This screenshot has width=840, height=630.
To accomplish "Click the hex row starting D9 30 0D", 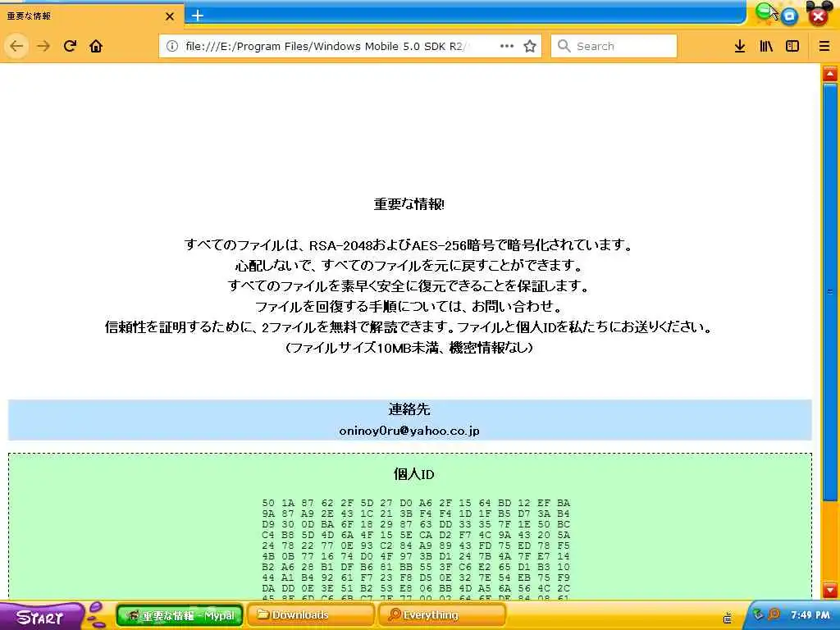I will tap(416, 524).
